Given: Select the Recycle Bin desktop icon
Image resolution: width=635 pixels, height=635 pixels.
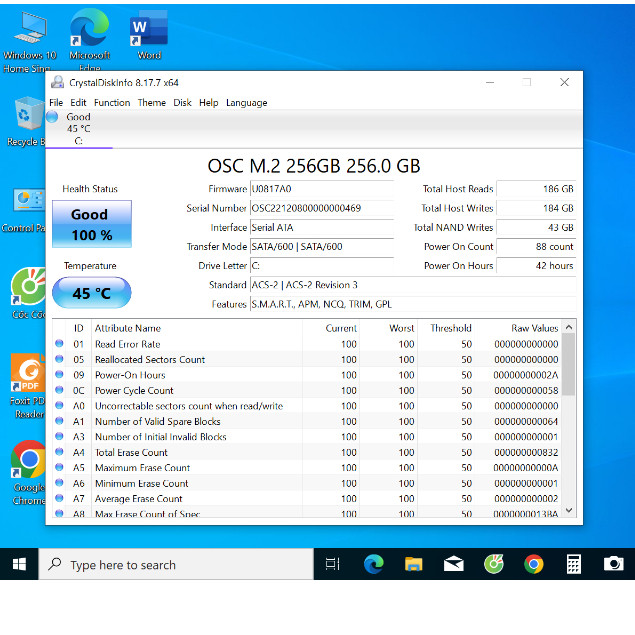Looking at the screenshot, I should click(26, 121).
